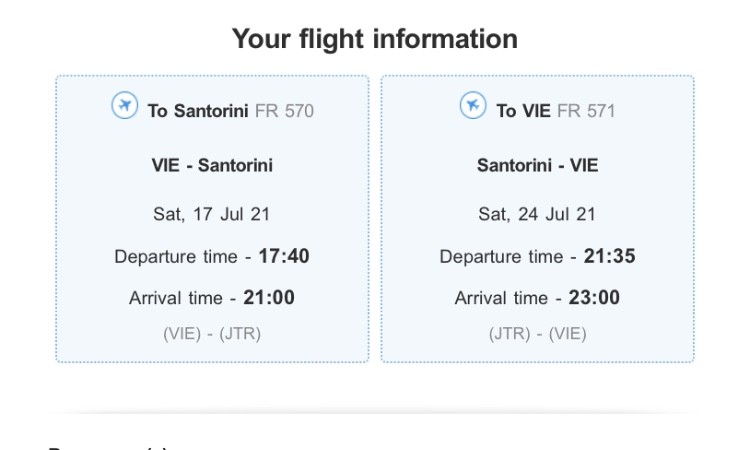The height and width of the screenshot is (450, 750).
Task: Select the 'Santorini - VIE' route text
Action: tap(537, 165)
